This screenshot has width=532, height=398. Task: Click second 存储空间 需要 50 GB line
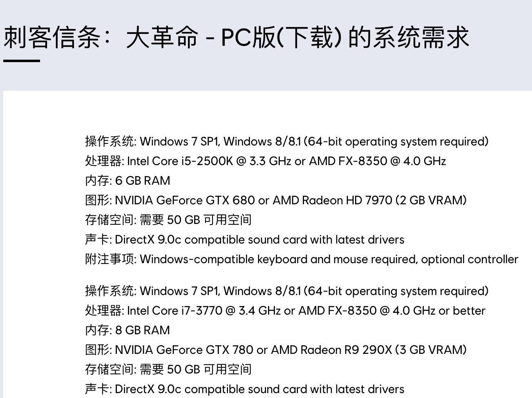(168, 369)
